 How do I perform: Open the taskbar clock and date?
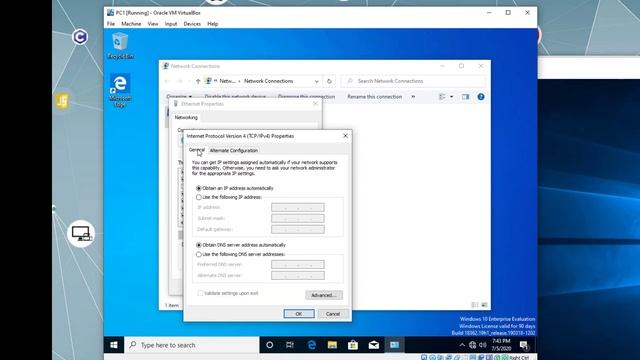point(501,345)
